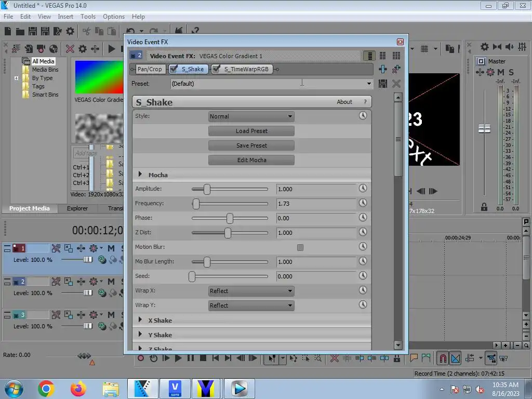Animate Seed using its clock icon
The image size is (532, 399).
[x=363, y=275]
